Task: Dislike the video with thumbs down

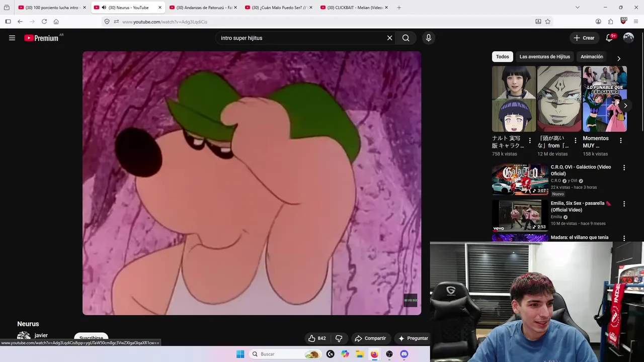Action: tap(339, 338)
